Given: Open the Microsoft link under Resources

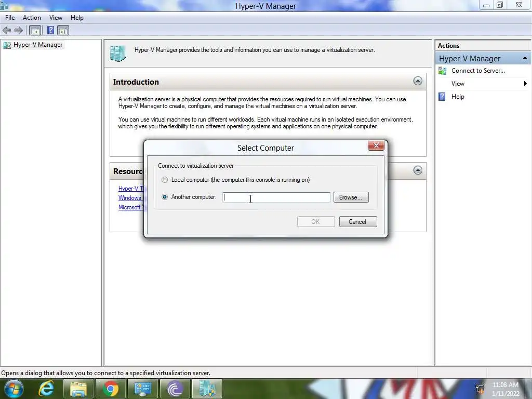Looking at the screenshot, I should click(x=130, y=207).
